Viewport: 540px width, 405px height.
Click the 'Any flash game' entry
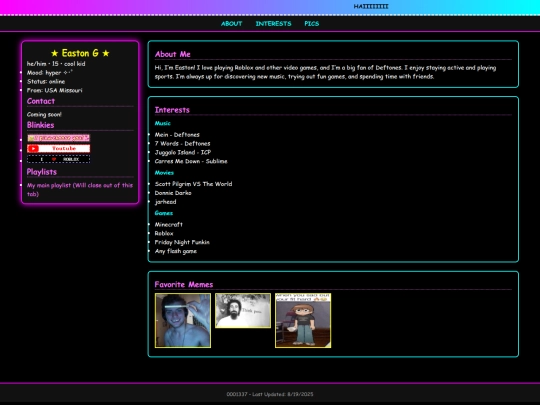click(x=176, y=251)
